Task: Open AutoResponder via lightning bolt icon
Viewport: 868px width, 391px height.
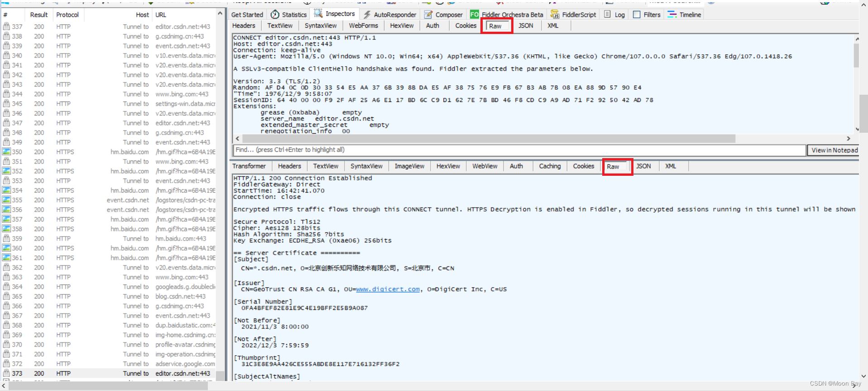Action: [x=367, y=14]
